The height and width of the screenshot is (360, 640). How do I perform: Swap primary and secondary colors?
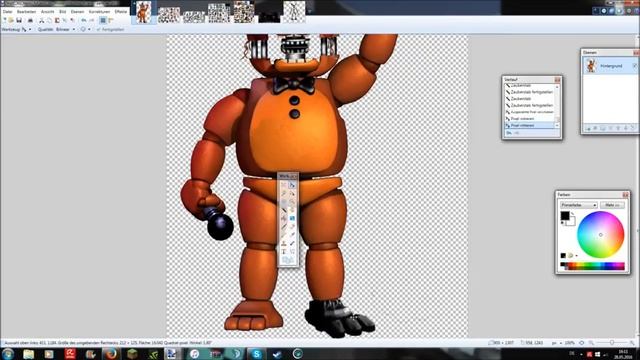(x=573, y=213)
